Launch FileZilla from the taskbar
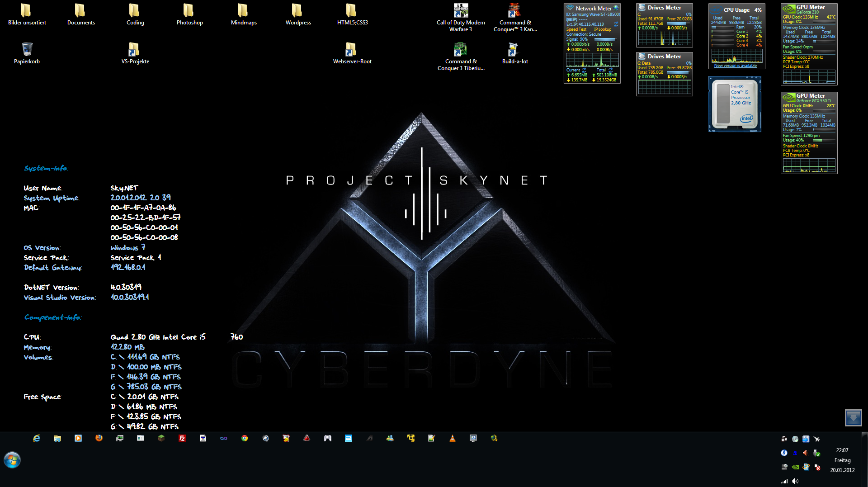The width and height of the screenshot is (868, 487). [x=182, y=438]
